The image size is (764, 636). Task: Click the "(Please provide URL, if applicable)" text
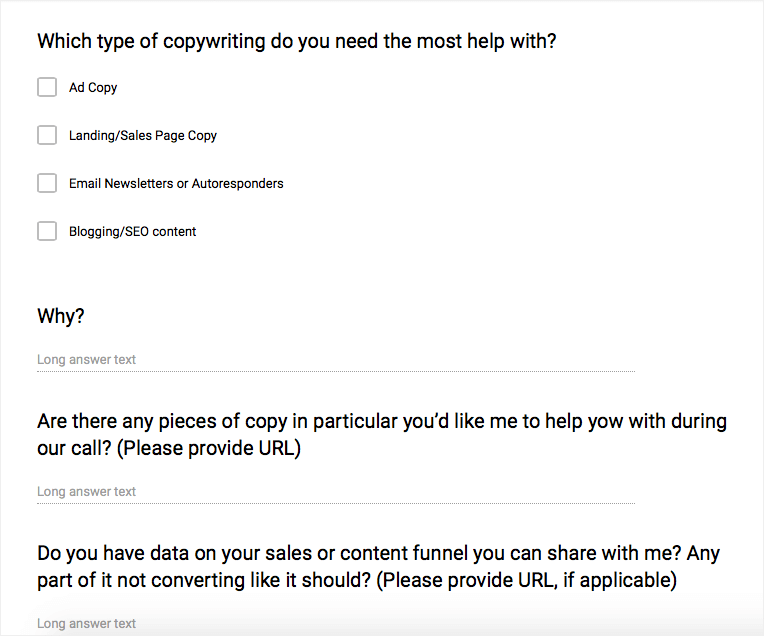[528, 580]
